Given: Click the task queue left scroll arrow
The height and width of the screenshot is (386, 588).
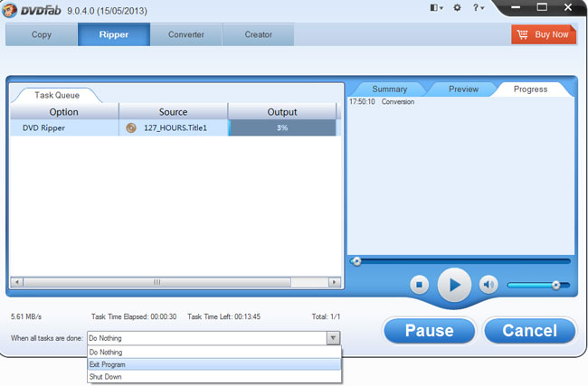Looking at the screenshot, I should (x=17, y=282).
